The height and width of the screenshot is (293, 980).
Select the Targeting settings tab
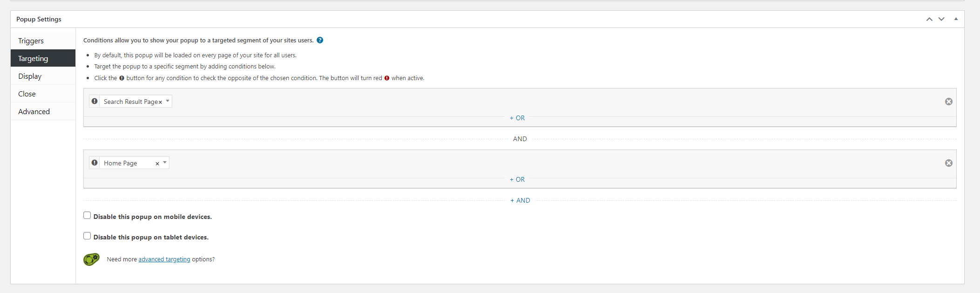pos(43,58)
